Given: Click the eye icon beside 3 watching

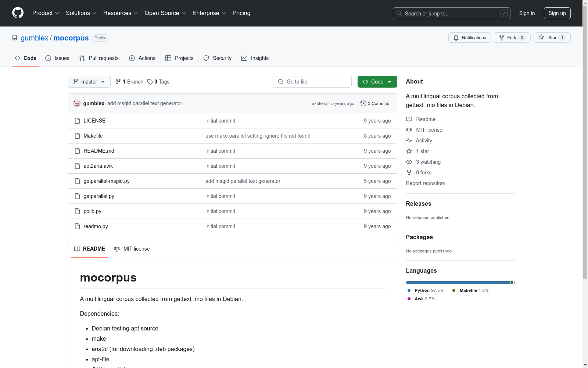Looking at the screenshot, I should (x=409, y=162).
